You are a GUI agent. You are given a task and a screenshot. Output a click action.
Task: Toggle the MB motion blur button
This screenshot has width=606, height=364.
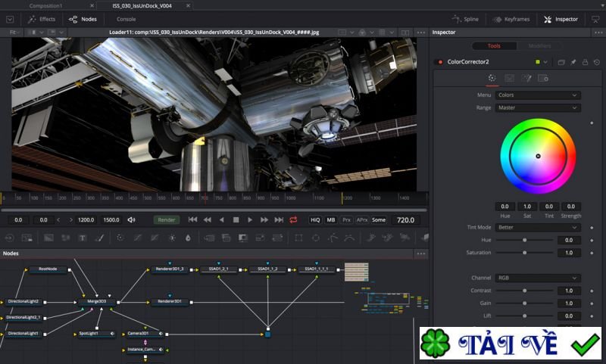(x=331, y=219)
